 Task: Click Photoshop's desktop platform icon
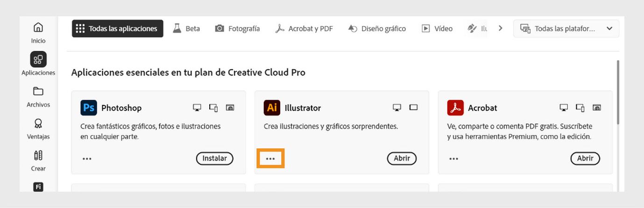pos(197,108)
